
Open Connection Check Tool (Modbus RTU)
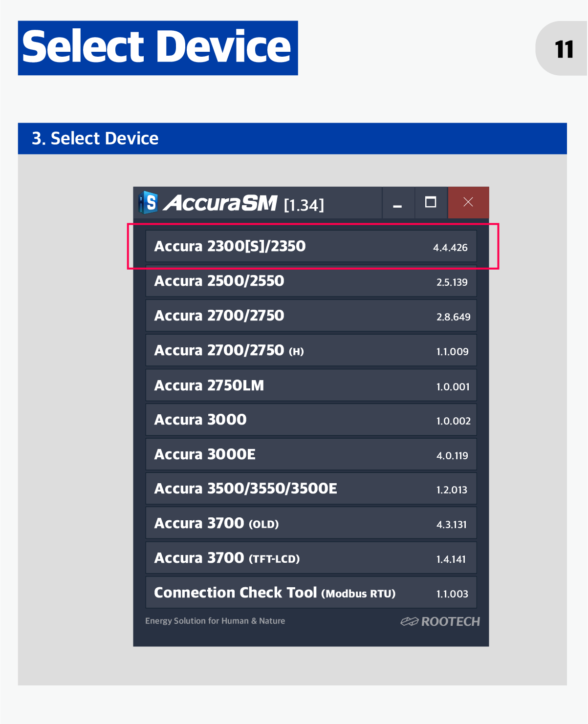tap(311, 593)
